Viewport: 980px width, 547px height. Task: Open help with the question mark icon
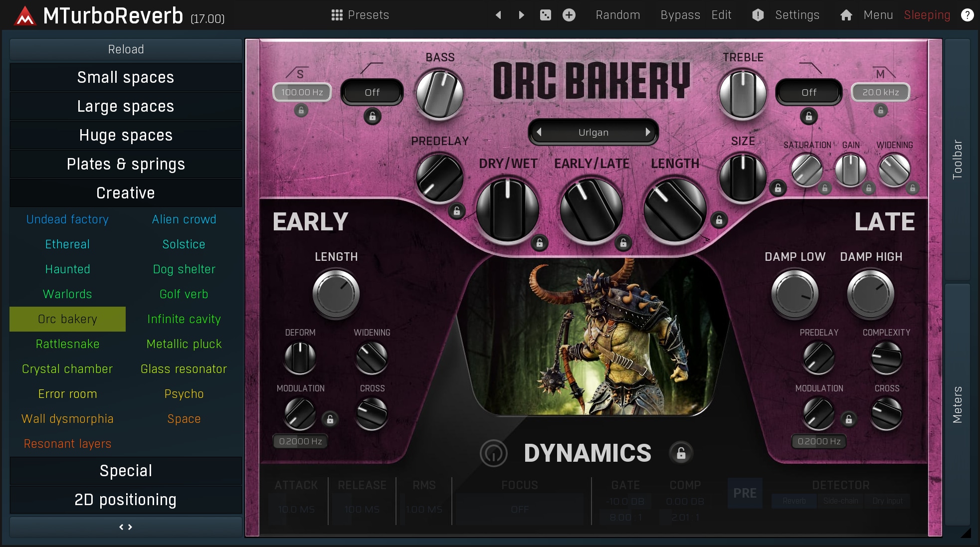(x=967, y=15)
